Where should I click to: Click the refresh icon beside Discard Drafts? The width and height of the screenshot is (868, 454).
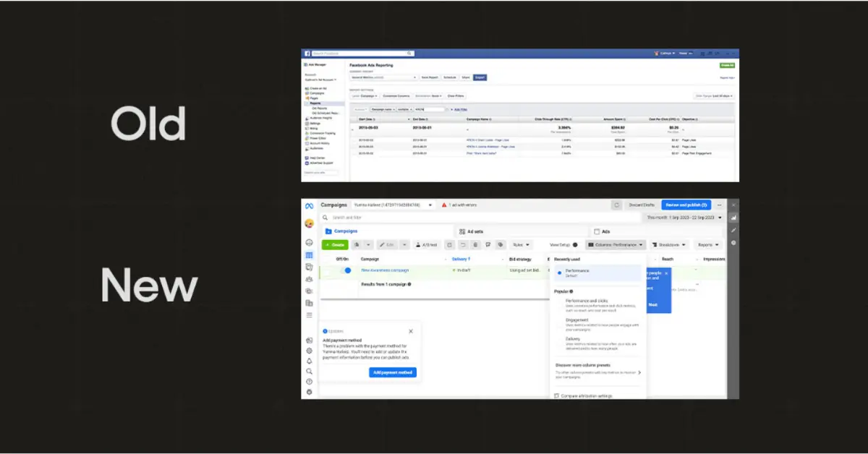coord(616,205)
